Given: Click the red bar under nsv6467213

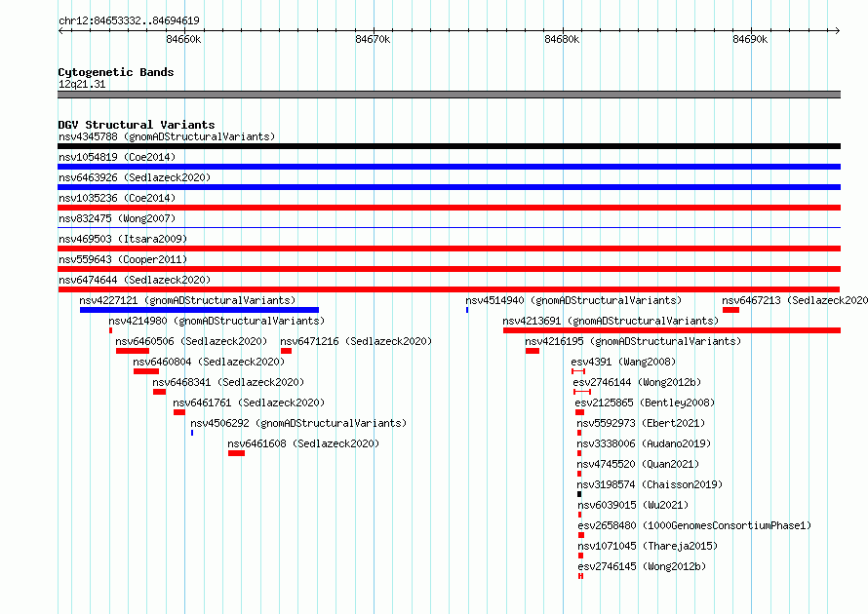Looking at the screenshot, I should tap(730, 310).
